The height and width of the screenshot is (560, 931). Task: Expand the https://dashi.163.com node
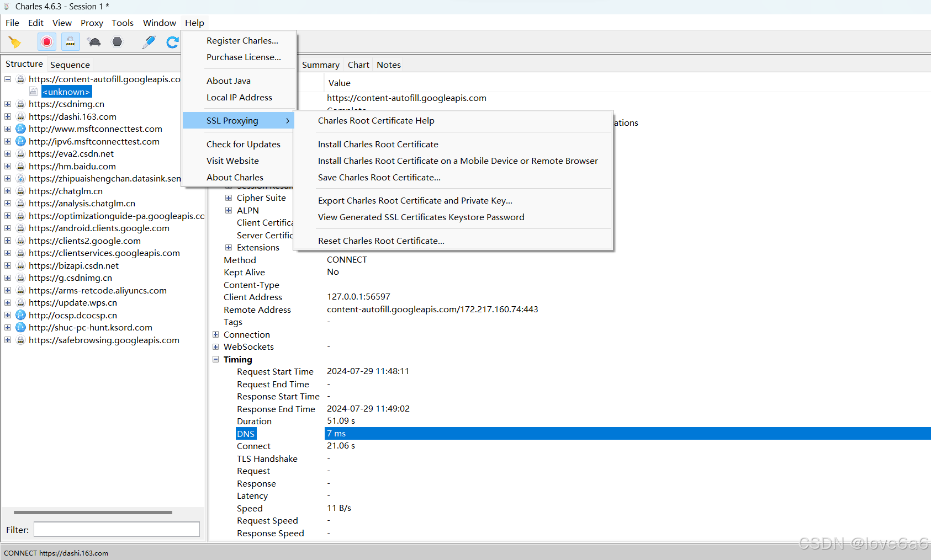(8, 116)
